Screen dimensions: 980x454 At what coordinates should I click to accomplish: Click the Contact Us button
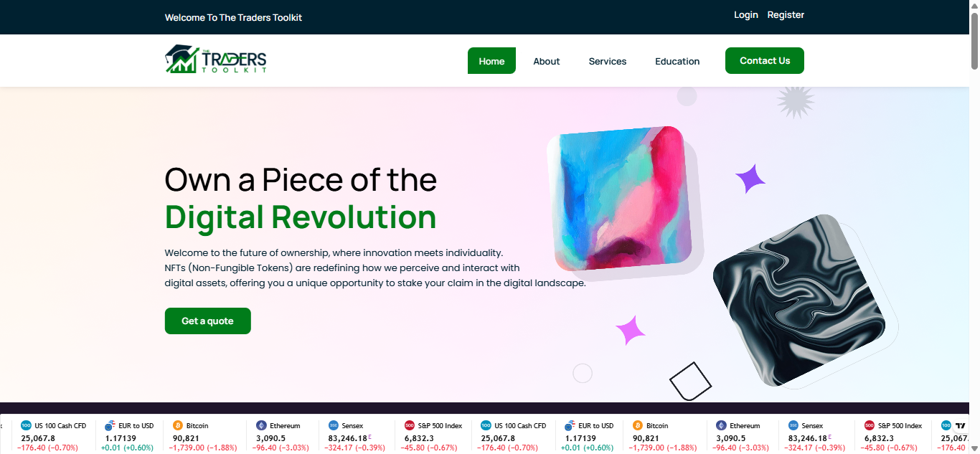(x=765, y=60)
